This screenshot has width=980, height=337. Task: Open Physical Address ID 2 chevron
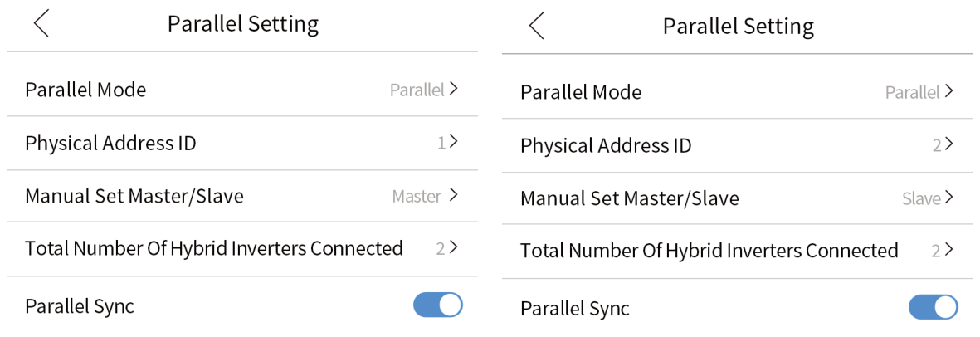pos(948,144)
